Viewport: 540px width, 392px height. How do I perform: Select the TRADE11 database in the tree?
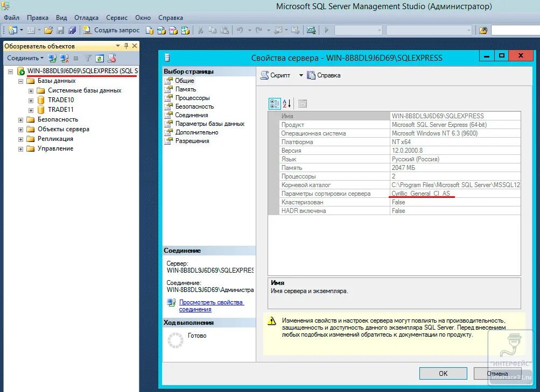tap(61, 110)
